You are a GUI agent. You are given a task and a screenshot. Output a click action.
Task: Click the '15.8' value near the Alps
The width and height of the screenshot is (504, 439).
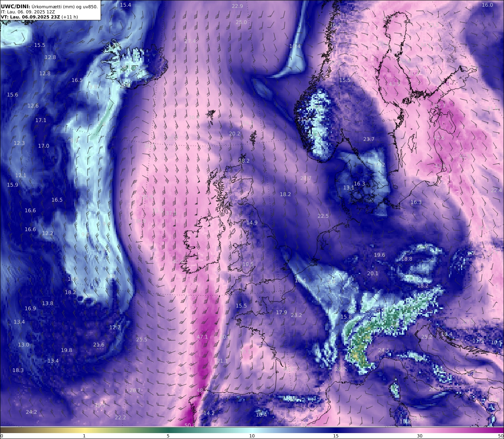[x=346, y=317]
